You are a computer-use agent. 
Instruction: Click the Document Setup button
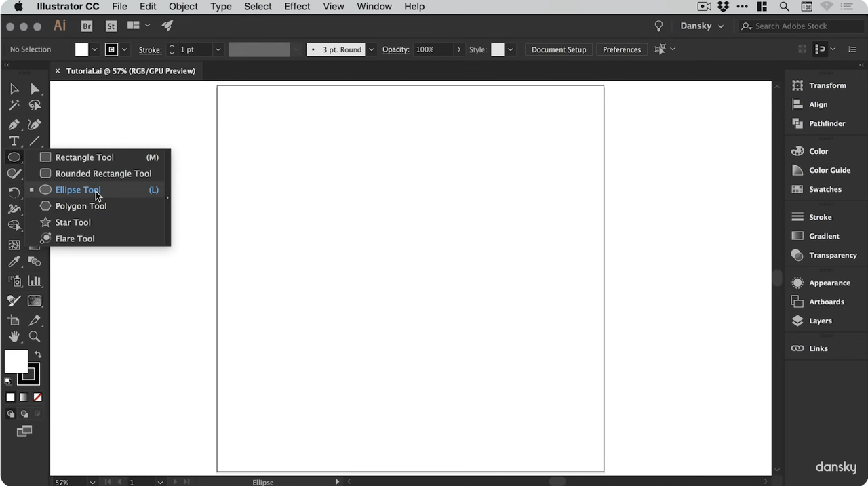[x=559, y=49]
